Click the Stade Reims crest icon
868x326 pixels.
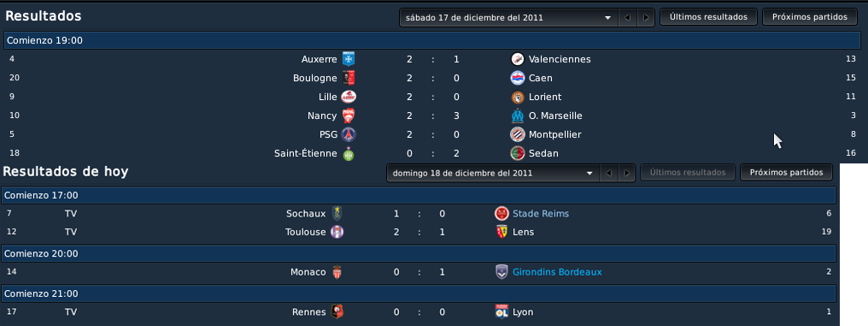point(501,213)
